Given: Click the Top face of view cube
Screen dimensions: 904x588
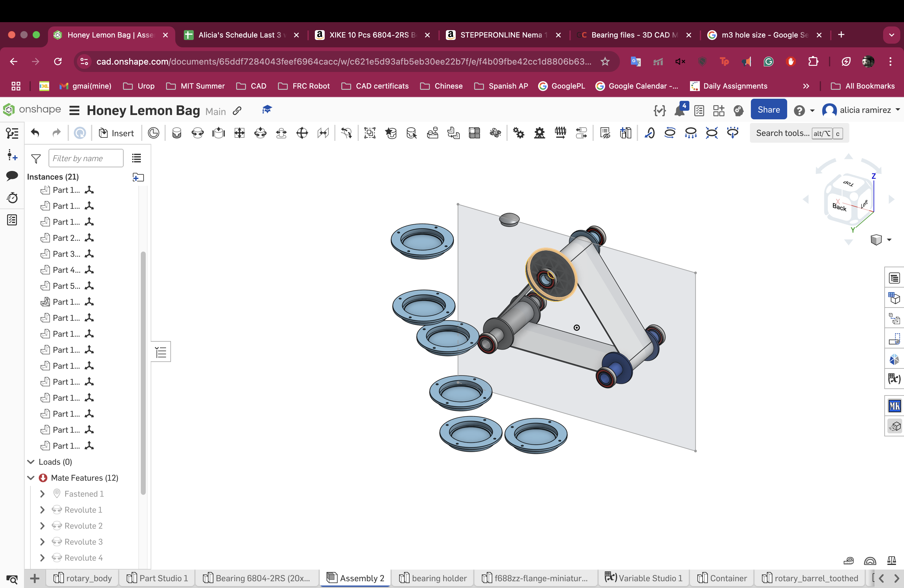Looking at the screenshot, I should pos(848,183).
